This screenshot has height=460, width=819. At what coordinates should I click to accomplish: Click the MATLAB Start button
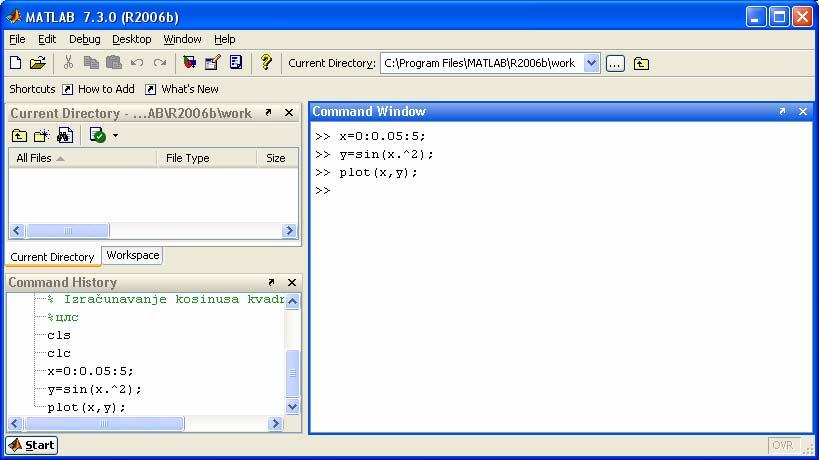tap(32, 445)
